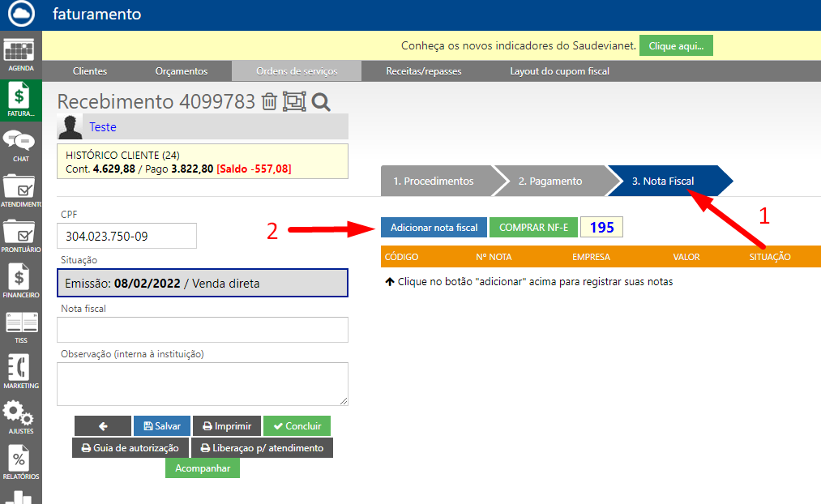Screen dimensions: 821x504
Task: Click the group frame icon beside Recebimento
Action: (294, 101)
